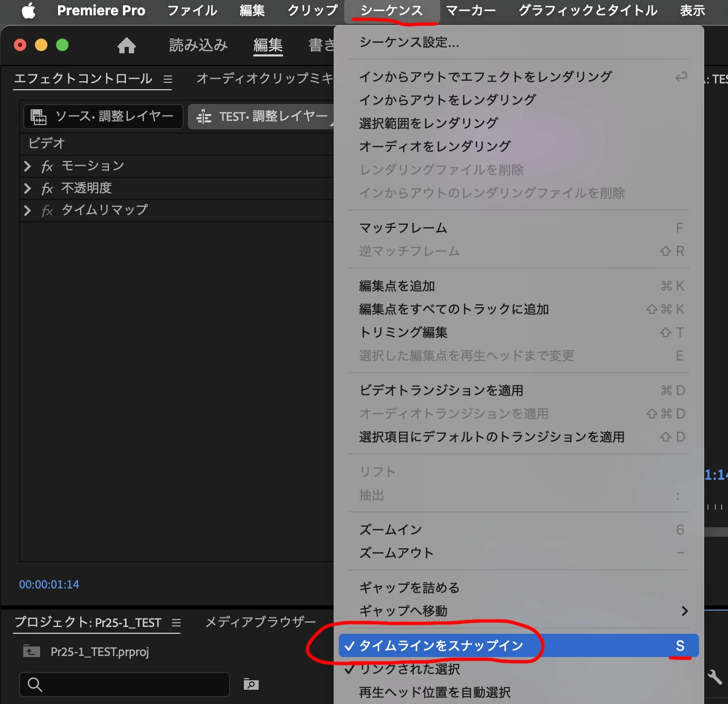This screenshot has height=704, width=728.
Task: Select インからアウトでエフェクトをレンダリング
Action: [x=519, y=77]
